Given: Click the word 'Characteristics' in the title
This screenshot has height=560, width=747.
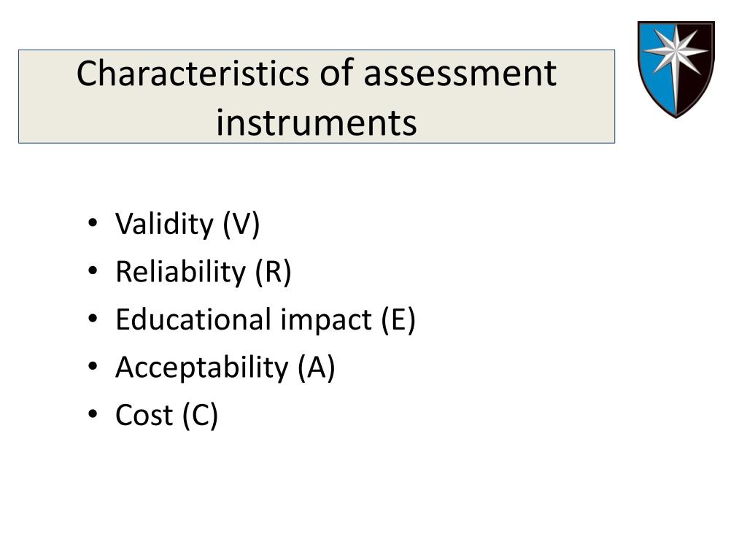Looking at the screenshot, I should [193, 74].
